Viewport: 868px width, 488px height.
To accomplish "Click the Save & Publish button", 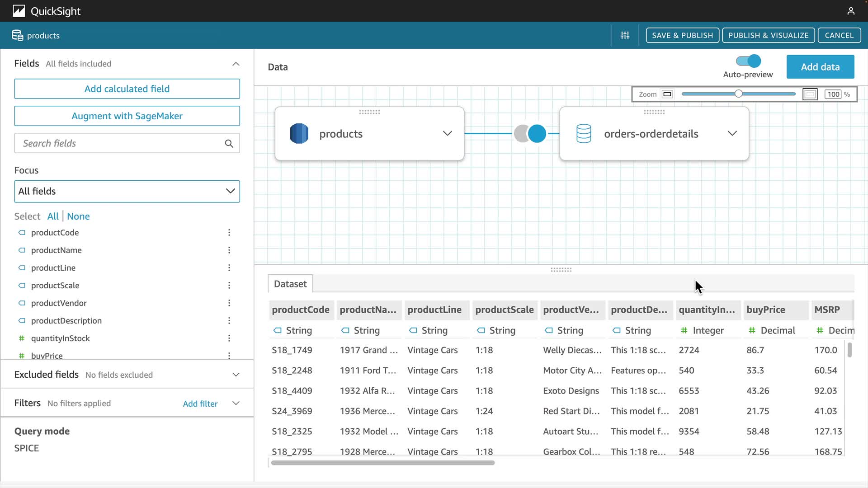I will coord(682,35).
